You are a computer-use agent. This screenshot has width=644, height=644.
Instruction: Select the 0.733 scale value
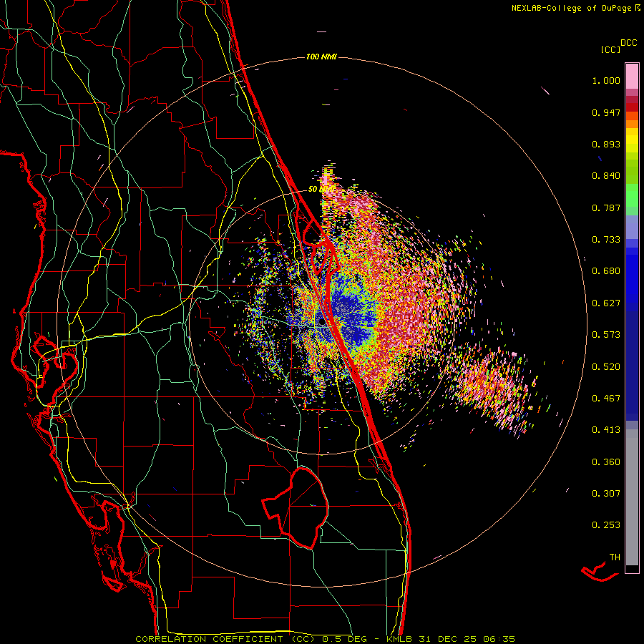pos(606,240)
